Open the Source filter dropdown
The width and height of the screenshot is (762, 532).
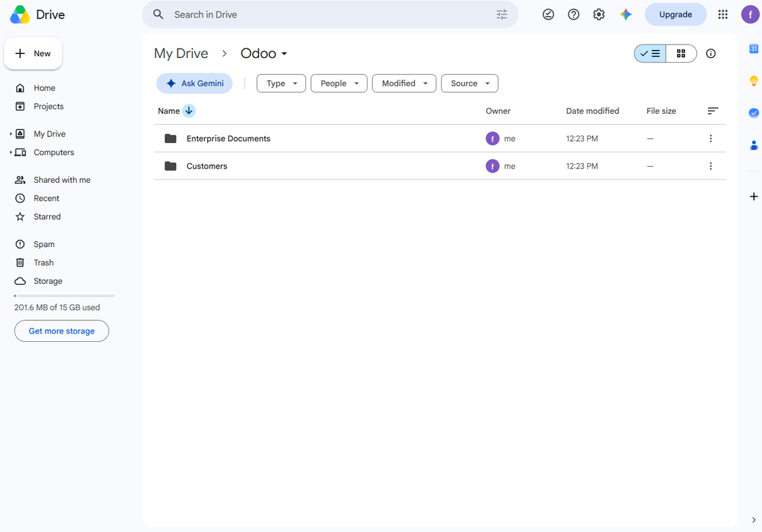coord(469,84)
